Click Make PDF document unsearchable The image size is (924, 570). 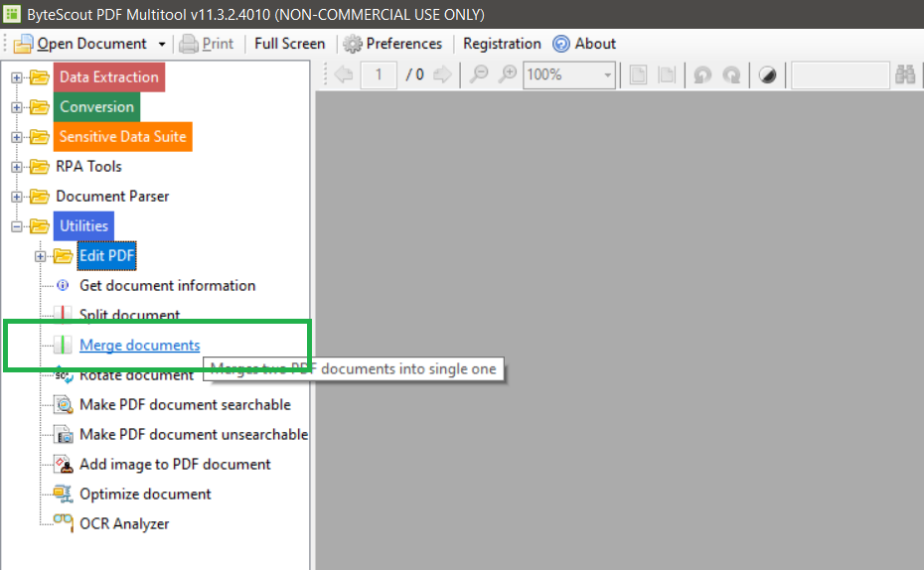pyautogui.click(x=194, y=435)
